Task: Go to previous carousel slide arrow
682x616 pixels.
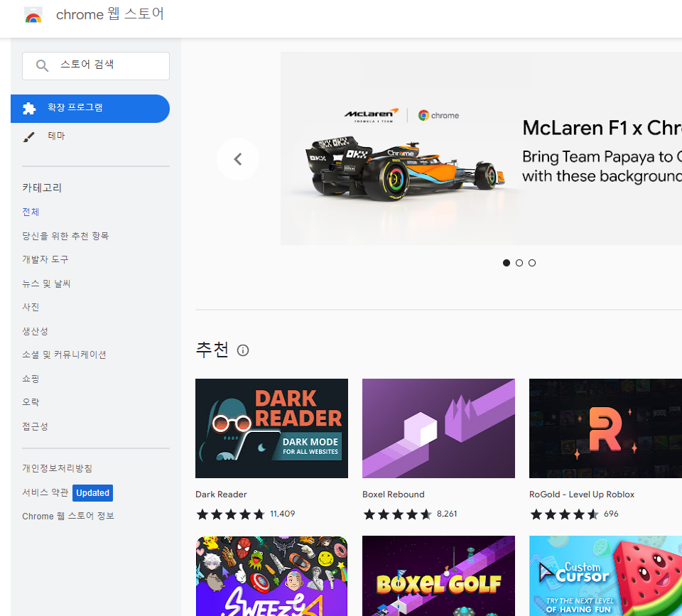Action: tap(238, 159)
